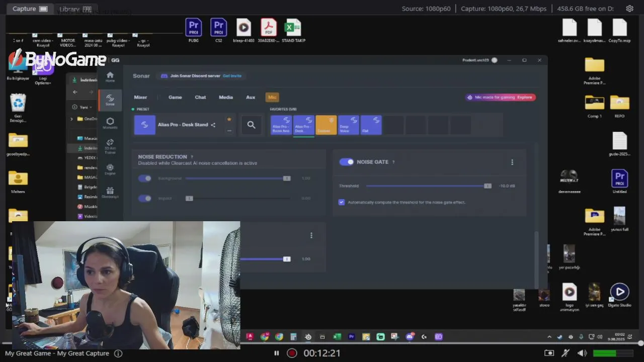Open Moments in the GG sidebar
Image resolution: width=644 pixels, height=362 pixels.
tap(110, 123)
